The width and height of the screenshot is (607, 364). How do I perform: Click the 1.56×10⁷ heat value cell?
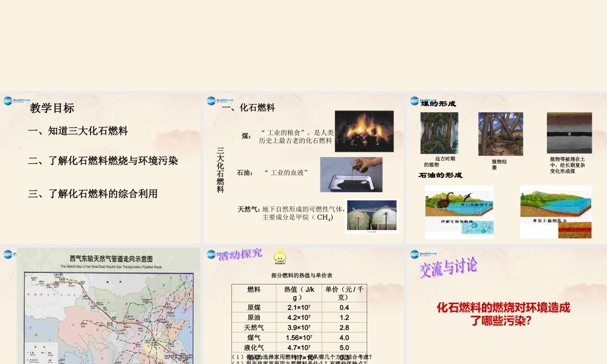(299, 338)
